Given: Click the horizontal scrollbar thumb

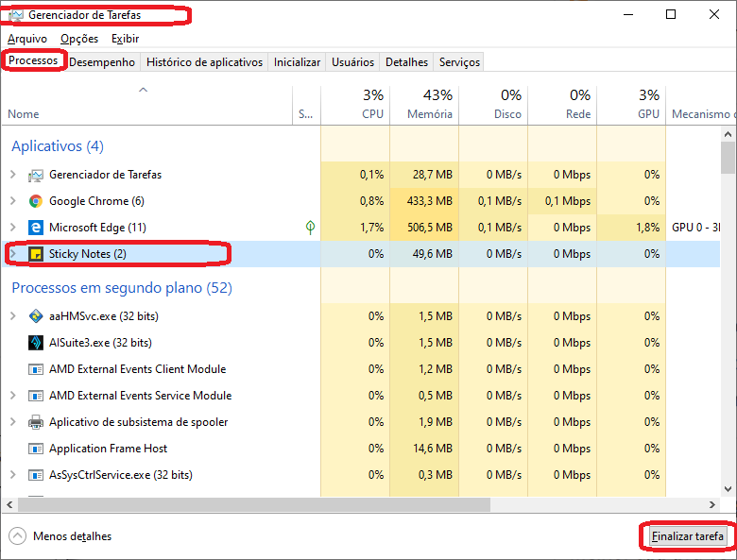Looking at the screenshot, I should click(254, 505).
